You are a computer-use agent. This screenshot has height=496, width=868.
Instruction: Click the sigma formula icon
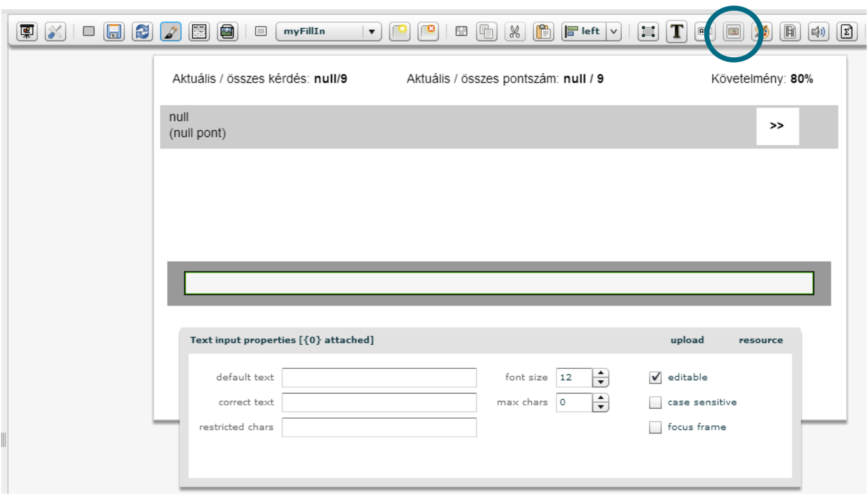(x=846, y=31)
